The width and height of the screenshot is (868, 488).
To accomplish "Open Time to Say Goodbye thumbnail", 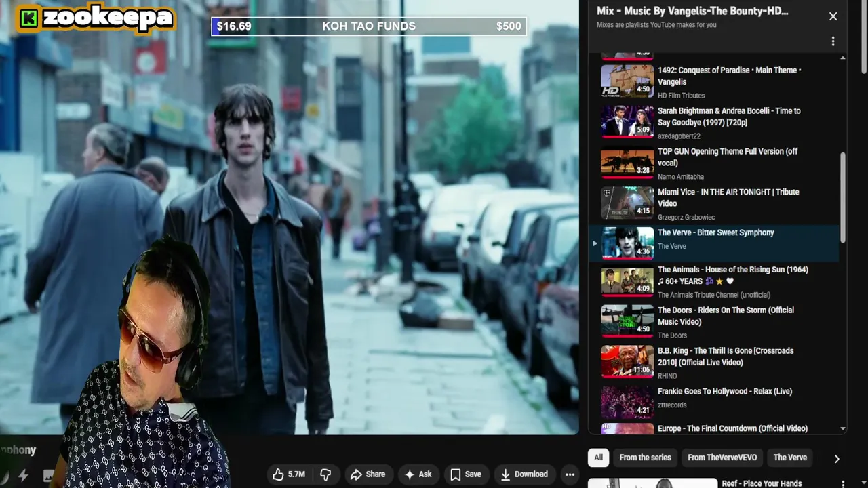I will (627, 121).
